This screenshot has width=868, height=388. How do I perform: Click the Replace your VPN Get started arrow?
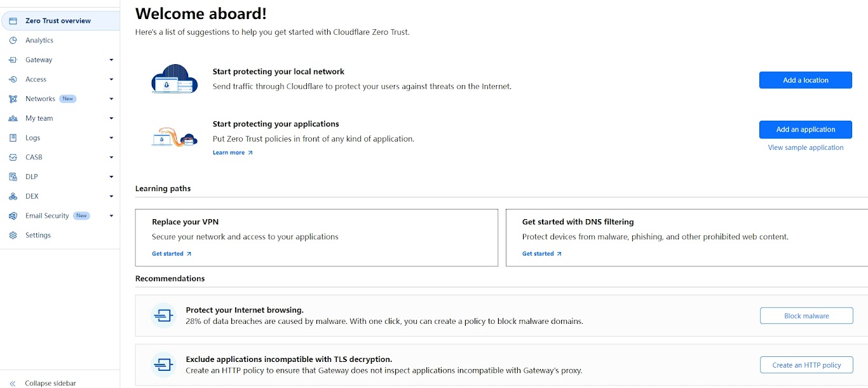pyautogui.click(x=189, y=254)
